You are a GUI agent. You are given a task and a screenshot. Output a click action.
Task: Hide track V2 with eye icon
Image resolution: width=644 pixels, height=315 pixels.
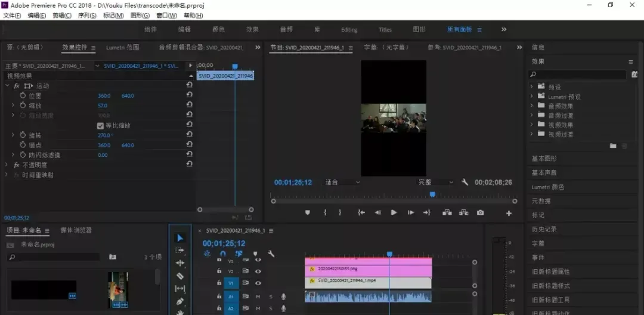coord(258,271)
